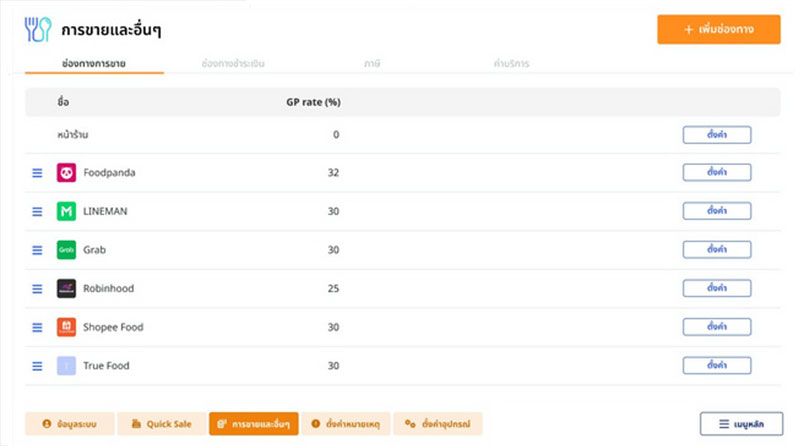Click the ตั้งค่าอุปกรณ์ bottom button
Screen dimensions: 800x446
point(438,424)
